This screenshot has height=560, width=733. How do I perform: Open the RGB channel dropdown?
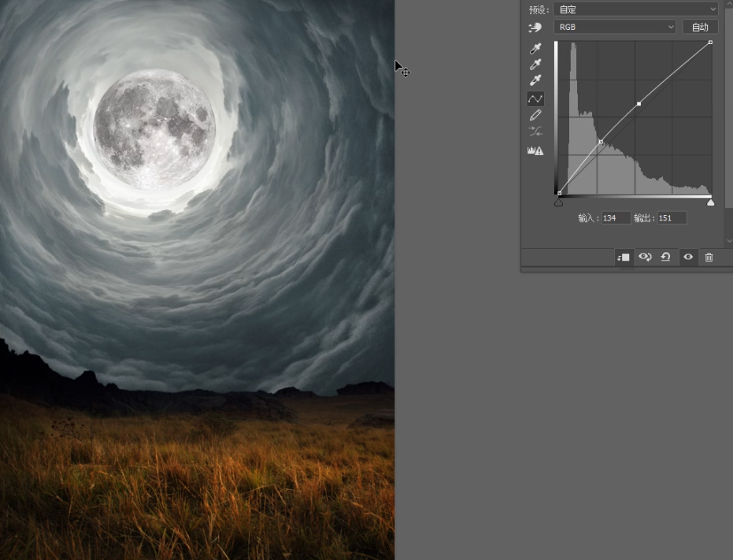pyautogui.click(x=615, y=27)
